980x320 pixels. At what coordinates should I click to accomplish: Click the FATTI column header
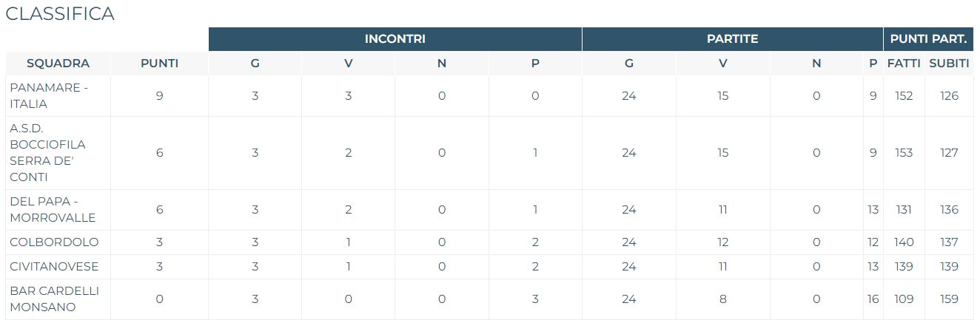click(x=904, y=64)
